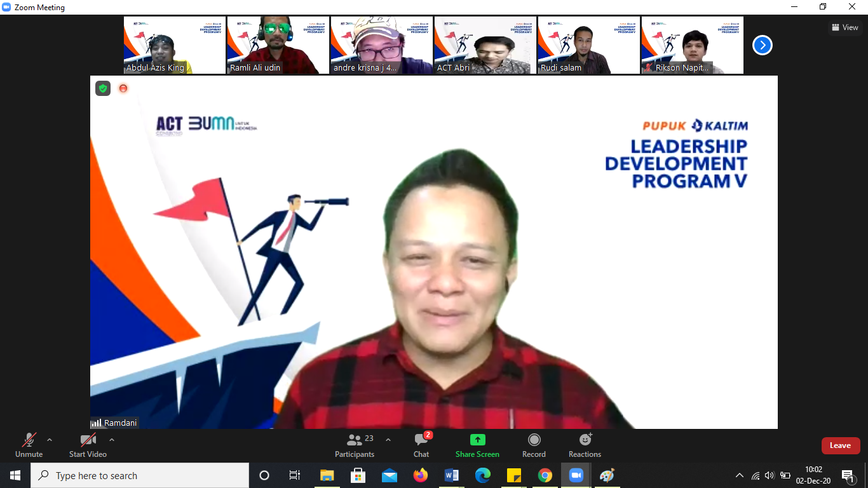Unmute the microphone
The width and height of the screenshot is (868, 488).
29,445
